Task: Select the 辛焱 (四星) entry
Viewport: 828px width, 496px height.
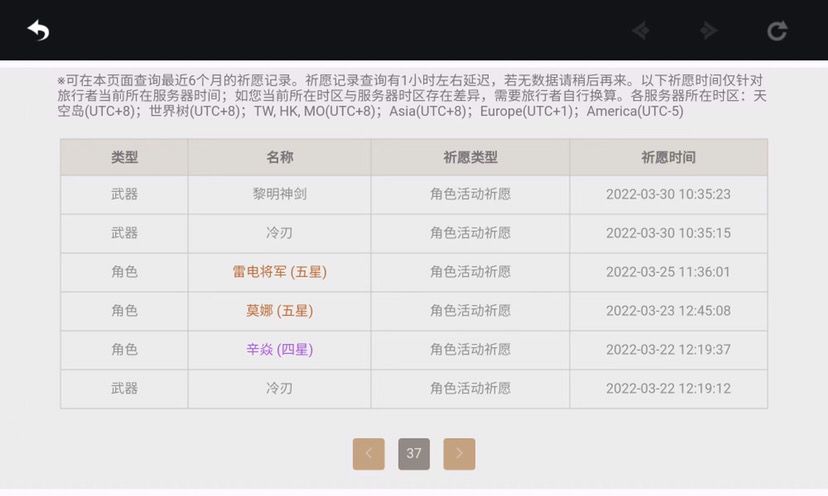Action: (280, 350)
